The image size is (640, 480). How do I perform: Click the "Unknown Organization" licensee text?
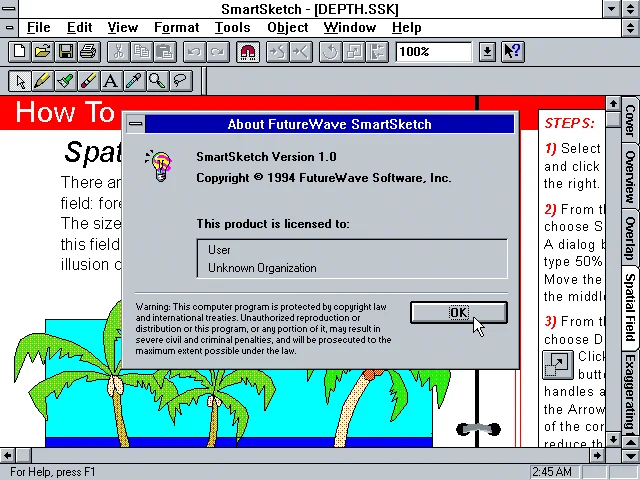(x=262, y=268)
